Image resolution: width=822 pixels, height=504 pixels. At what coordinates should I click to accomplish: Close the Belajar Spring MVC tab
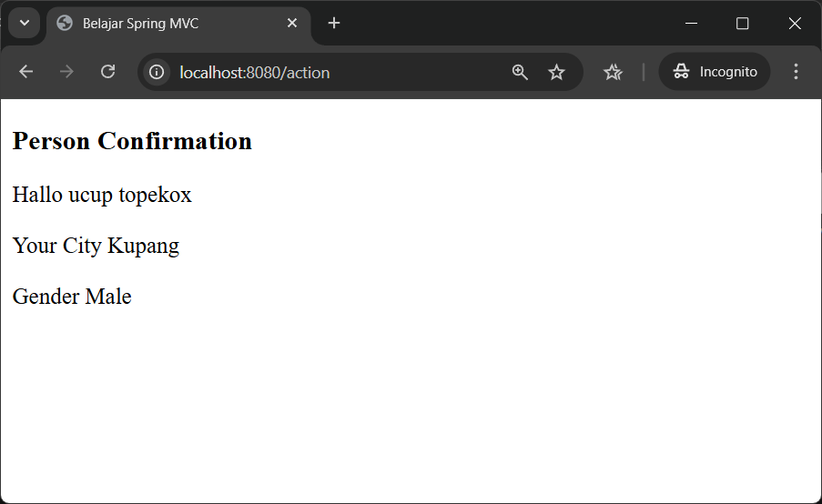[x=292, y=23]
